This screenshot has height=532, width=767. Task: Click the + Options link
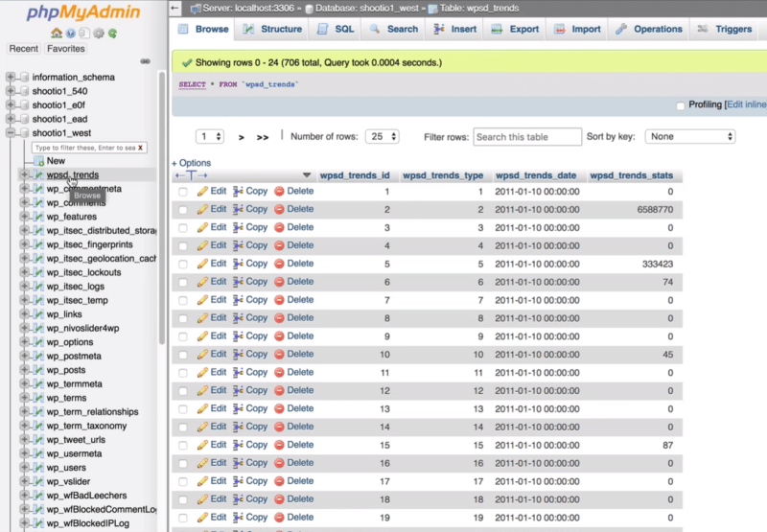(191, 163)
